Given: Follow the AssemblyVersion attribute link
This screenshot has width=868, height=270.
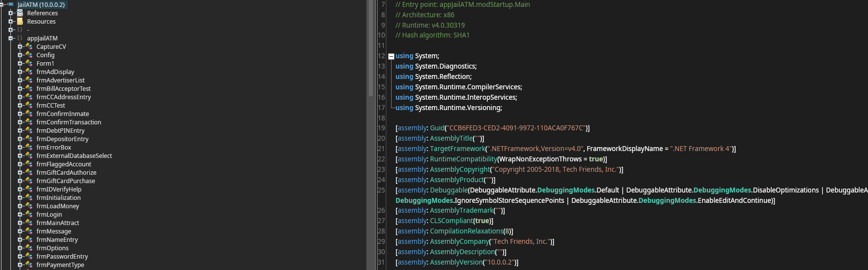Looking at the screenshot, I should 456,262.
